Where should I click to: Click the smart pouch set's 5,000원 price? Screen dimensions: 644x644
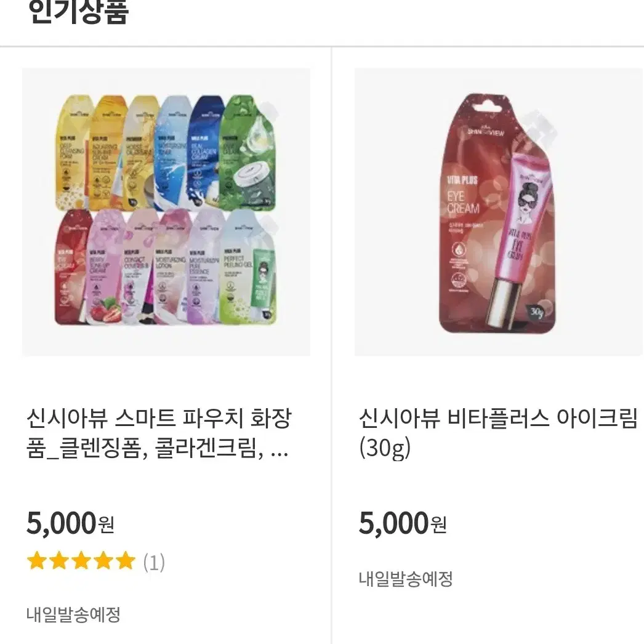(x=70, y=523)
